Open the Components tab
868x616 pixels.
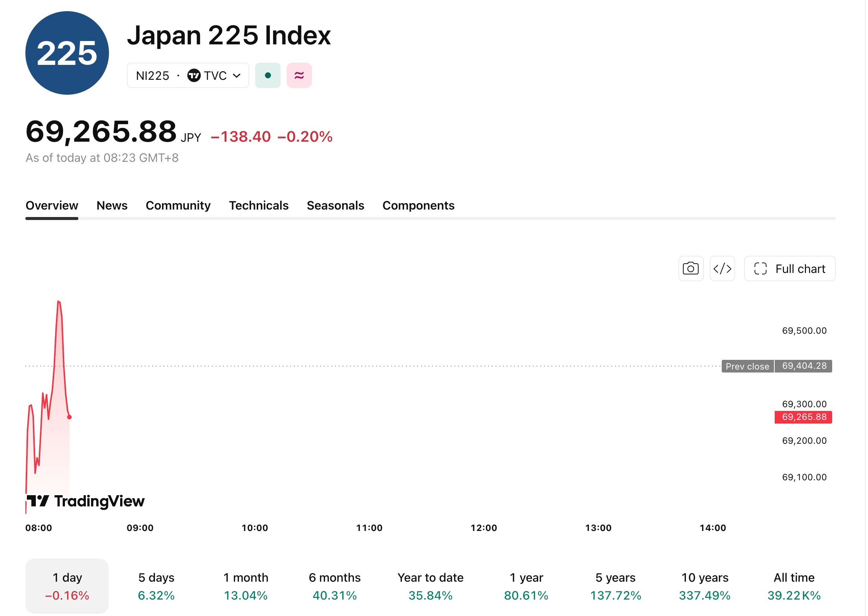coord(419,205)
